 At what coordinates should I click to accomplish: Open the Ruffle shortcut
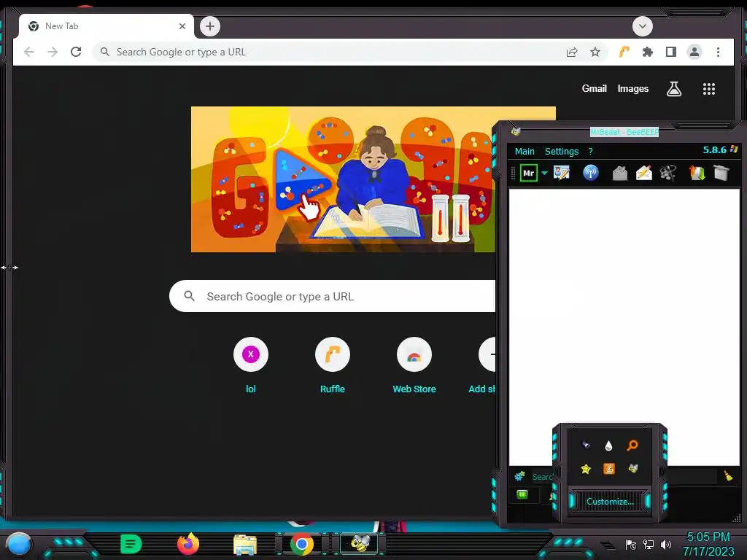[x=333, y=366]
